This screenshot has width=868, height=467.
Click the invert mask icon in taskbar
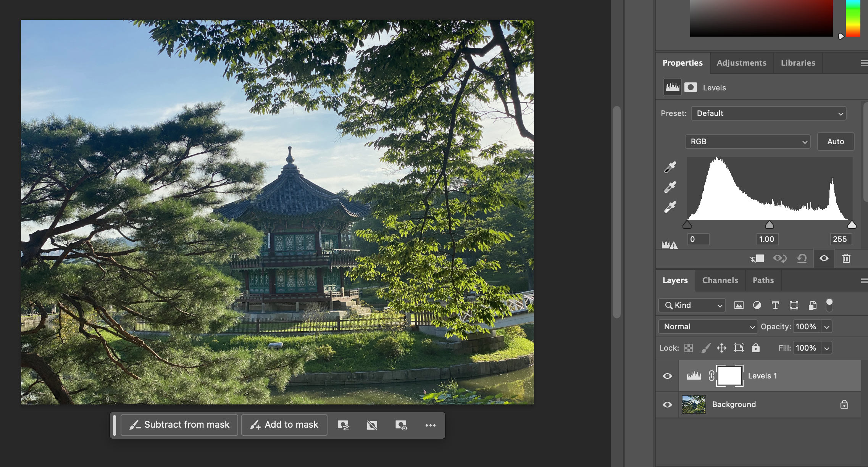372,425
